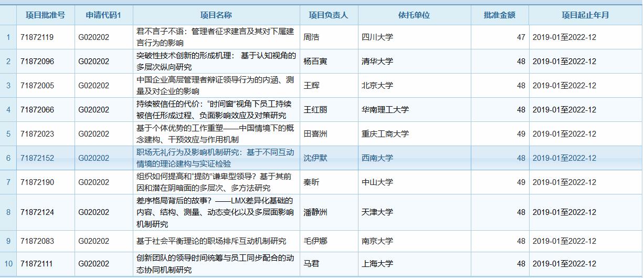Image resolution: width=644 pixels, height=278 pixels.
Task: Click row number 6
Action: pos(8,158)
